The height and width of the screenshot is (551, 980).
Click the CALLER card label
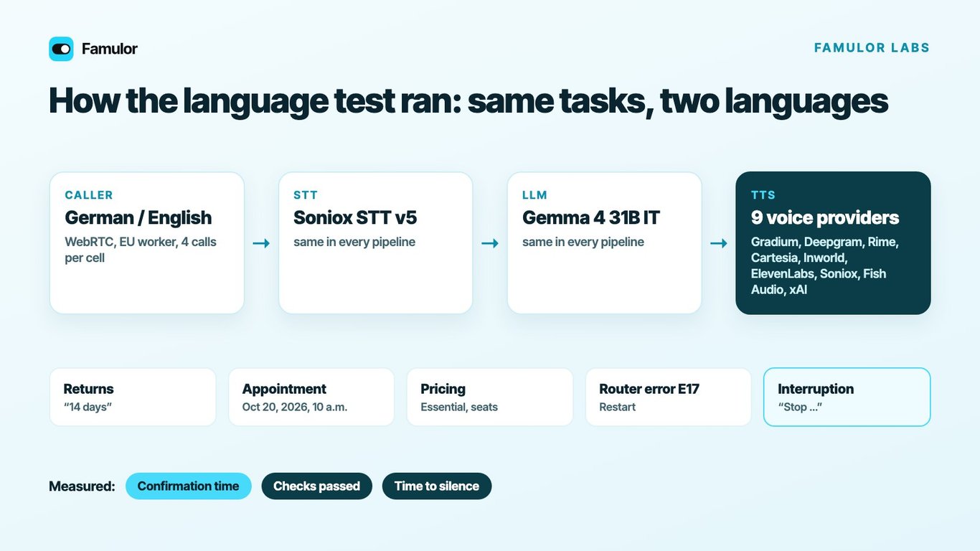point(89,195)
